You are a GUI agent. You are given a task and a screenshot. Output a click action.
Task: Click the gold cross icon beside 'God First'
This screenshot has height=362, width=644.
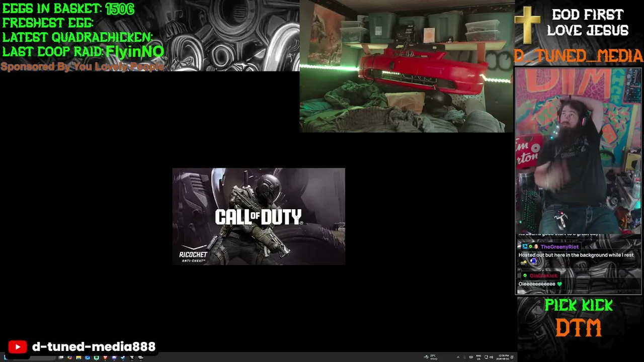point(527,26)
